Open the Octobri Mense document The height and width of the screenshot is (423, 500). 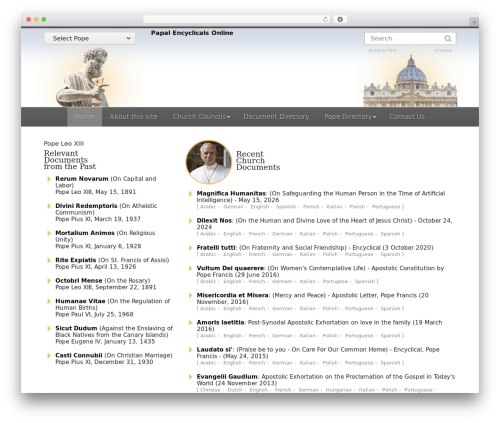[79, 281]
